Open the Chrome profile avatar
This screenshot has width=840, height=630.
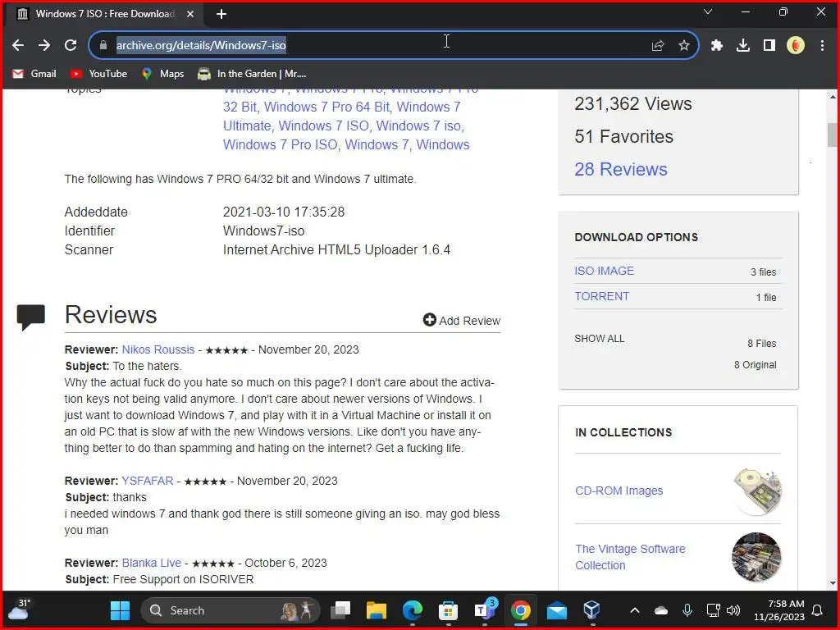tap(796, 46)
